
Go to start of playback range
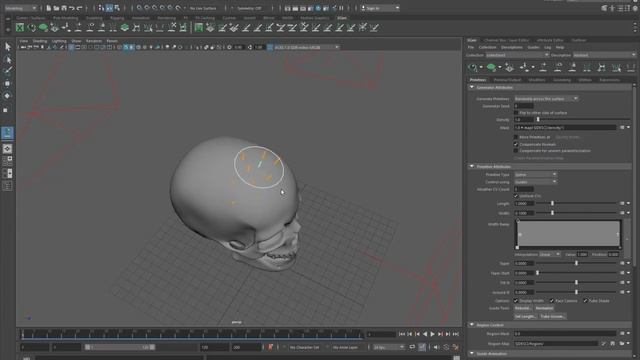click(x=402, y=334)
